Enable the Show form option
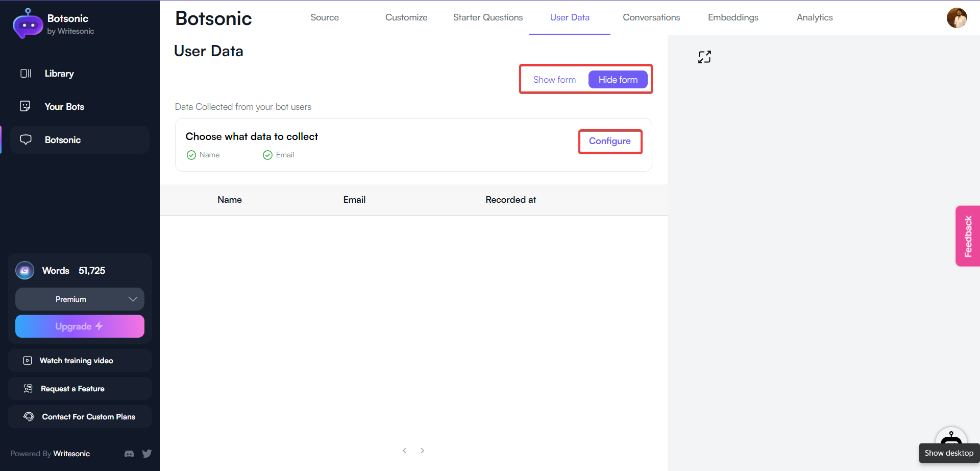The width and height of the screenshot is (980, 471). (554, 79)
